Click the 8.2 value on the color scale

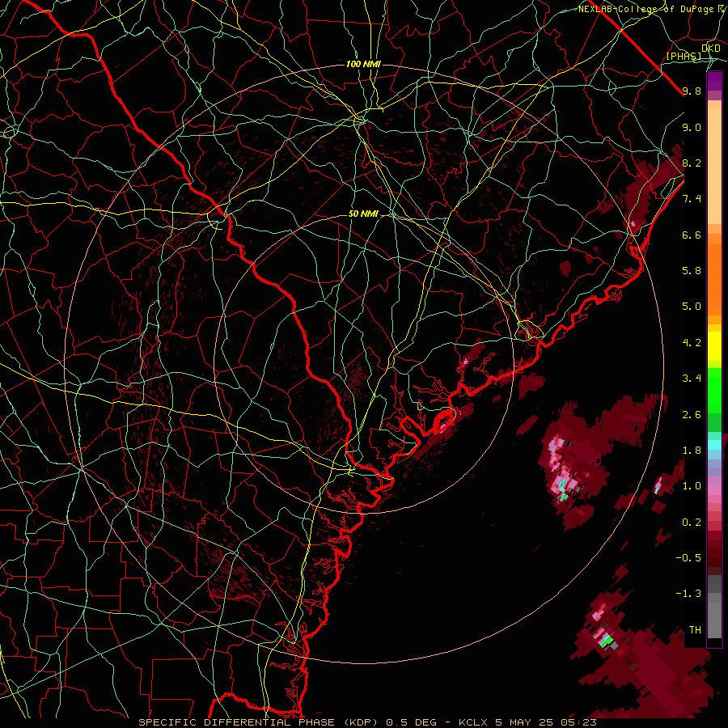(x=692, y=163)
